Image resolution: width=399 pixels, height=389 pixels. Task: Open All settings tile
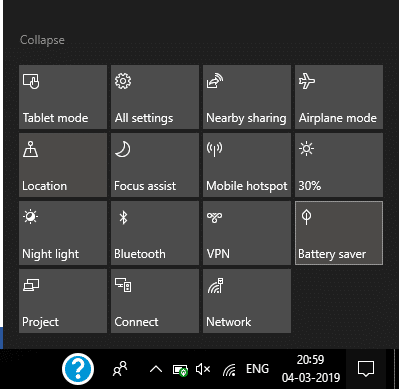[x=155, y=97]
